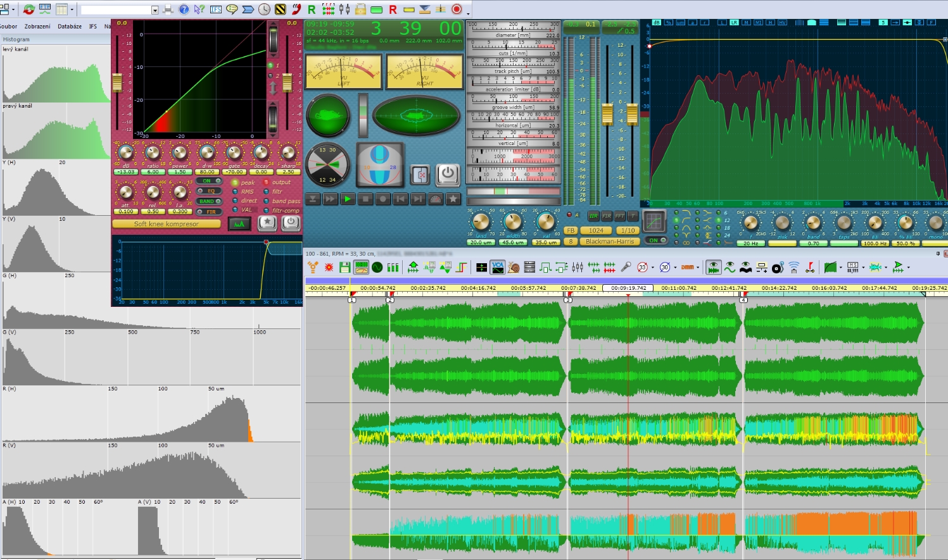This screenshot has width=948, height=560.
Task: Click the wireless signal icon in waveform toolbar
Action: click(793, 267)
